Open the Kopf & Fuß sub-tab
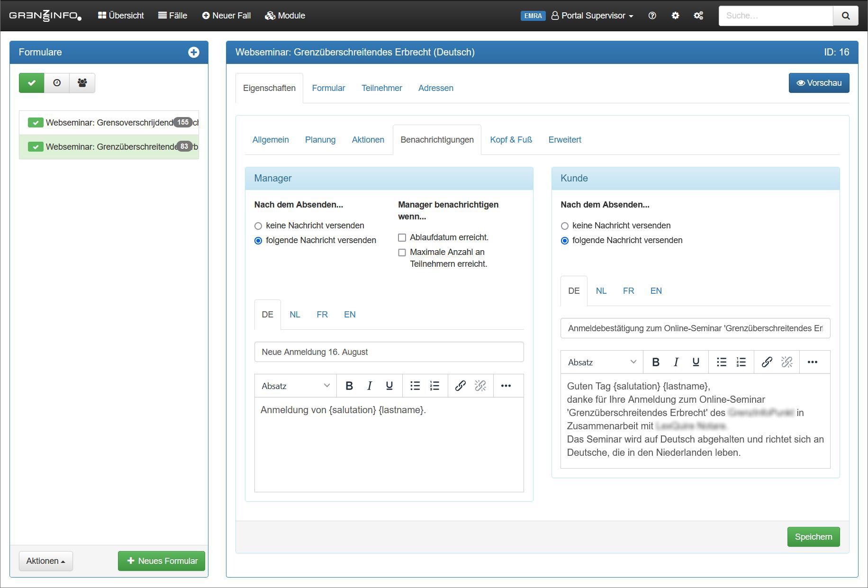This screenshot has width=868, height=588. coord(511,140)
